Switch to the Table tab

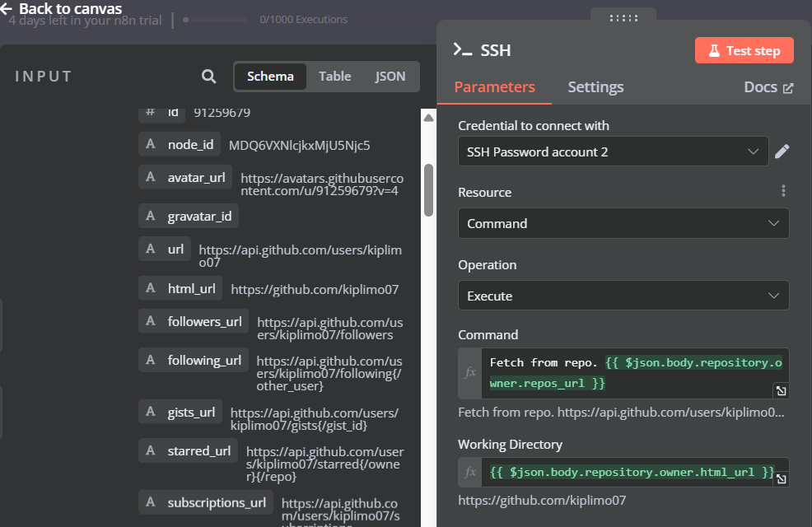point(334,76)
